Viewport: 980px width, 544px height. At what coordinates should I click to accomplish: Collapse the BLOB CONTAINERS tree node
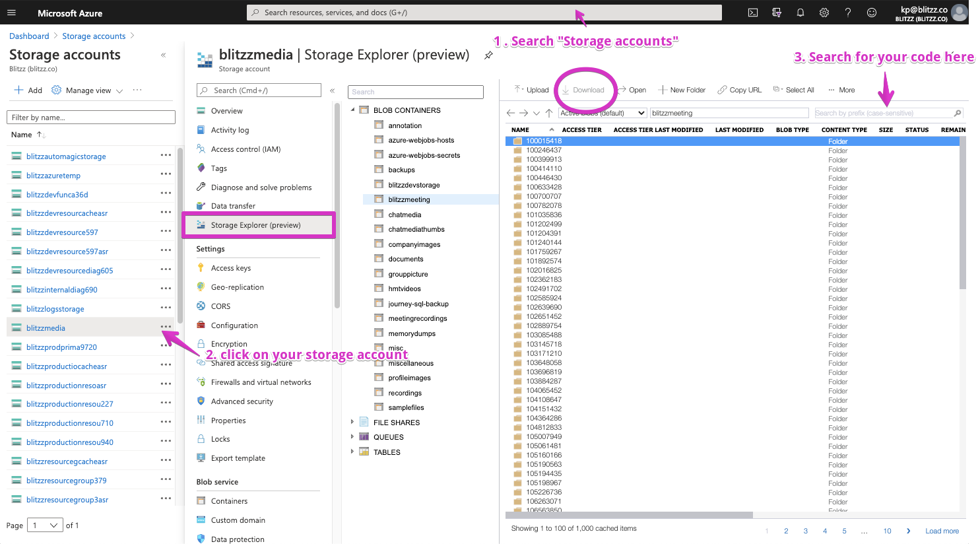(x=352, y=110)
